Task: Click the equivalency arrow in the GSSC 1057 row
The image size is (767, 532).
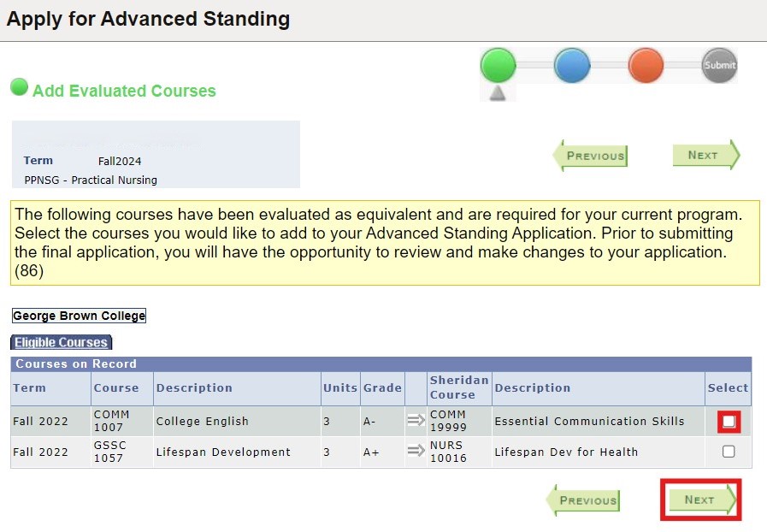Action: tap(416, 452)
